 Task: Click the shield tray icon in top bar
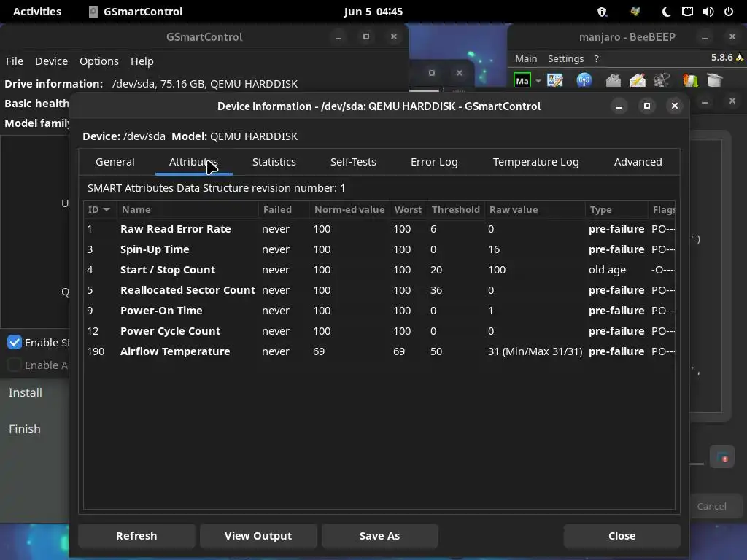pyautogui.click(x=602, y=12)
